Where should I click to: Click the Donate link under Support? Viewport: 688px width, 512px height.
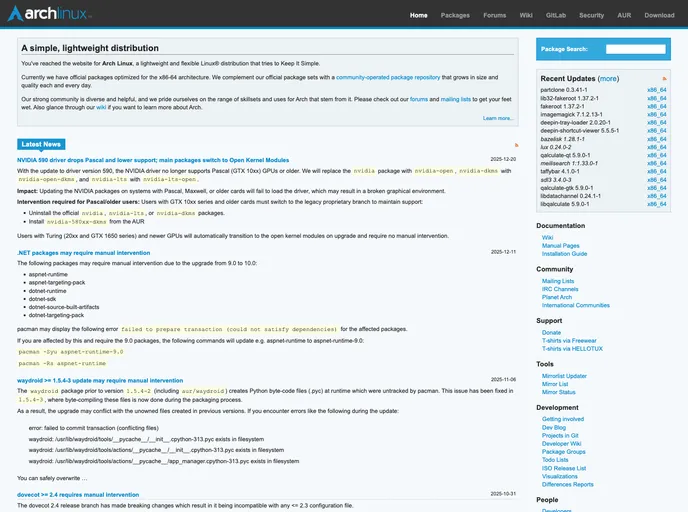[x=552, y=332]
